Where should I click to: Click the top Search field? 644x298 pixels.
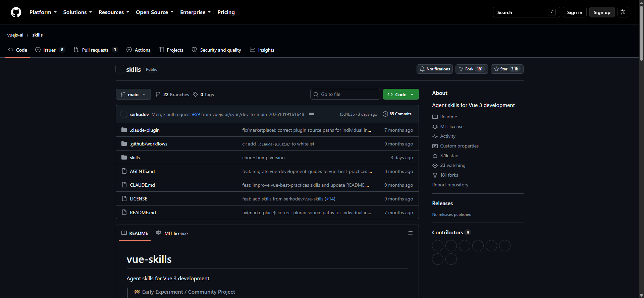[x=526, y=12]
